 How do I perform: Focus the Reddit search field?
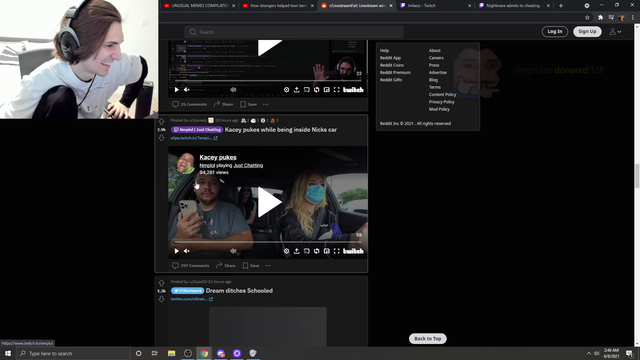pyautogui.click(x=294, y=32)
